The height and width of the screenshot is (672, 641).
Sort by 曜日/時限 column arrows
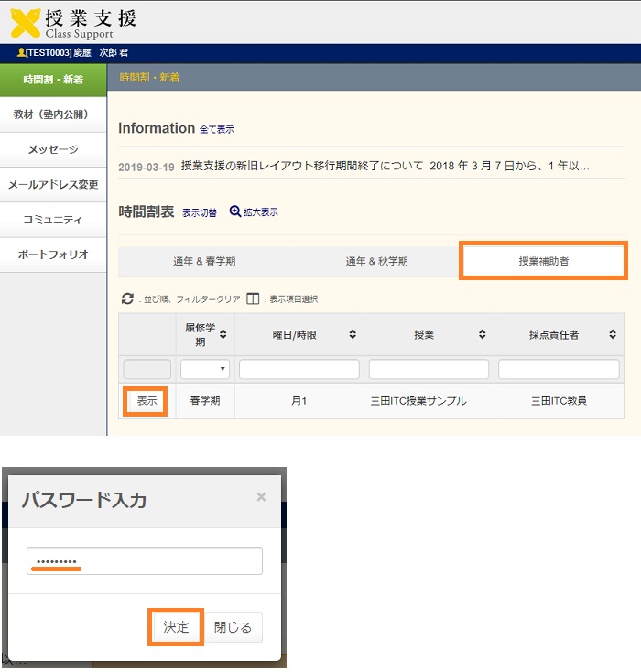point(353,335)
